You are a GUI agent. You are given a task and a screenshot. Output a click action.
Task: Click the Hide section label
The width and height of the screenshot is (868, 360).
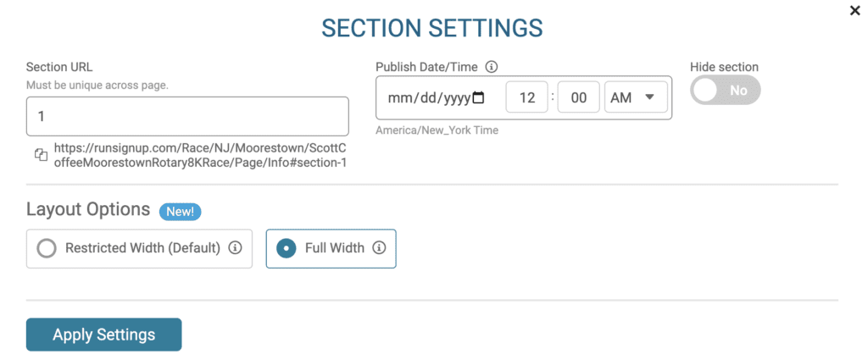coord(724,67)
